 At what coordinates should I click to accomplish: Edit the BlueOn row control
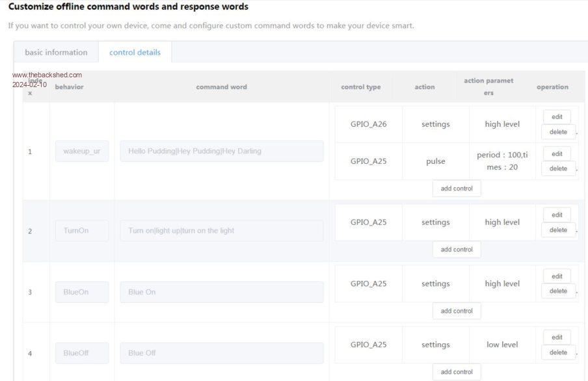coord(557,276)
